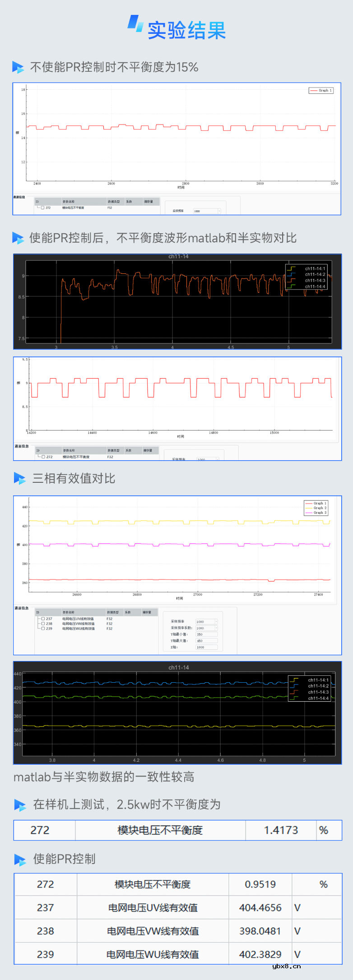Open the 采样频率系数 dropdown
353x980 pixels.
pos(216,628)
